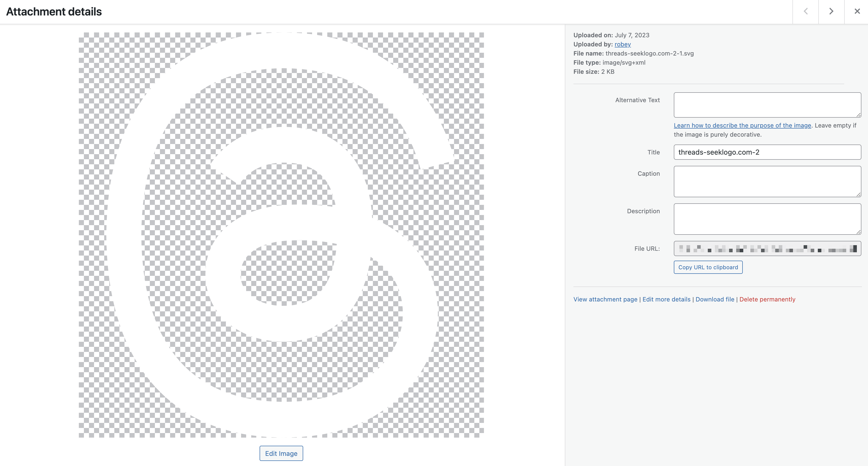
Task: Go to the next attachment arrow
Action: pyautogui.click(x=831, y=11)
